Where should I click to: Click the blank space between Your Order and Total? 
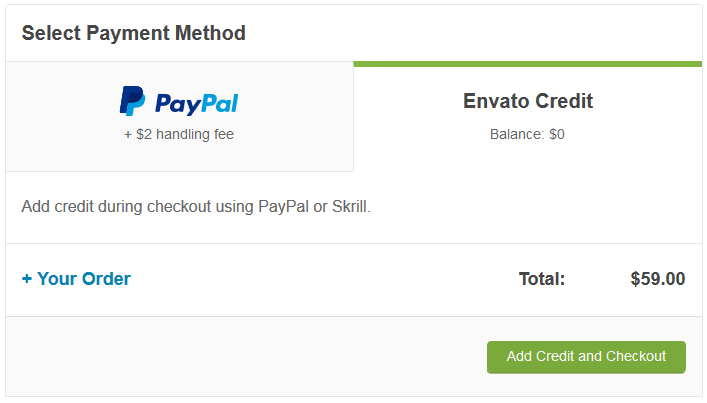point(320,279)
